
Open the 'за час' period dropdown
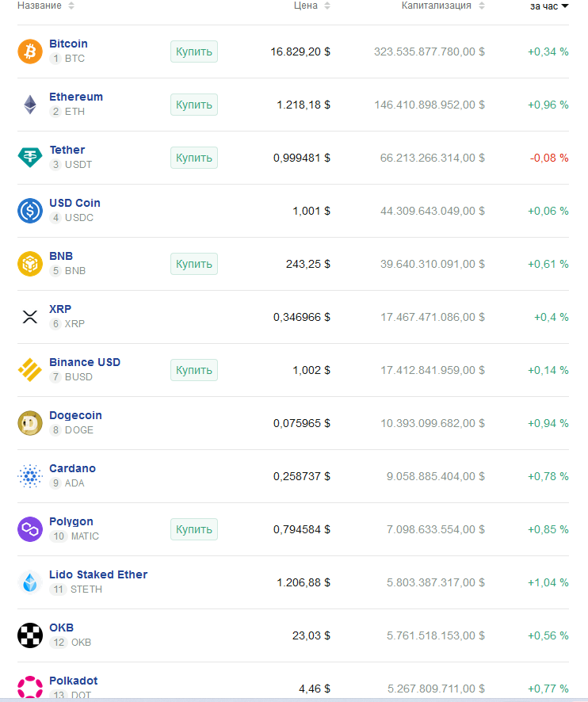coord(549,6)
